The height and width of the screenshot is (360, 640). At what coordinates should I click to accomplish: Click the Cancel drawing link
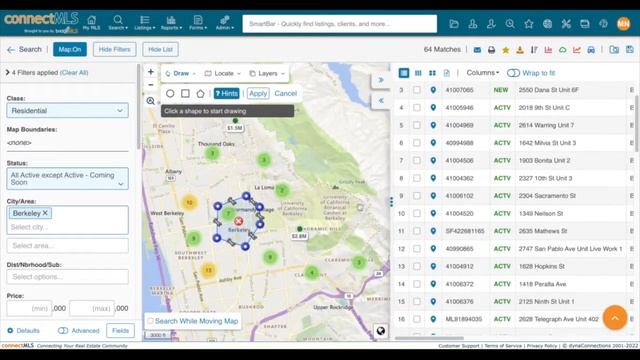coord(286,93)
